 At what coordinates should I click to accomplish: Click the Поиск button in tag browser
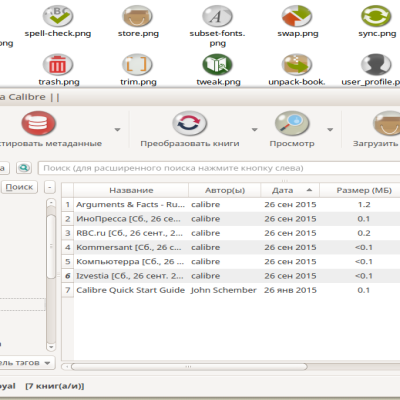[19, 187]
